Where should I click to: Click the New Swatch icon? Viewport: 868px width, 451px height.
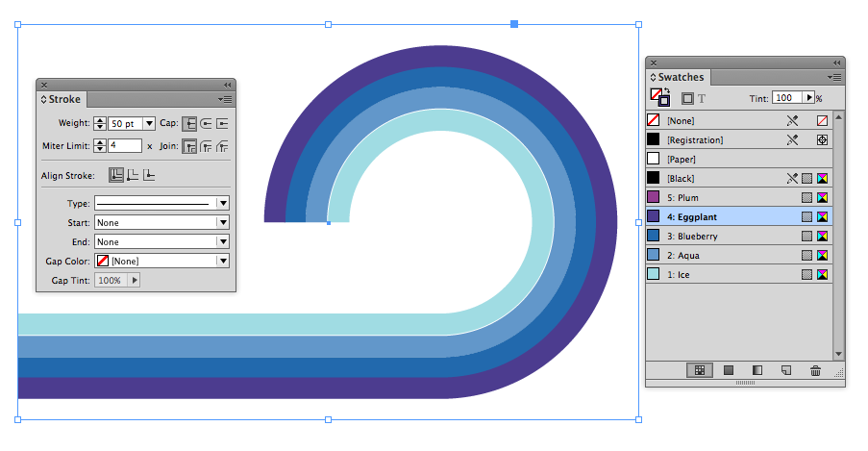[786, 370]
